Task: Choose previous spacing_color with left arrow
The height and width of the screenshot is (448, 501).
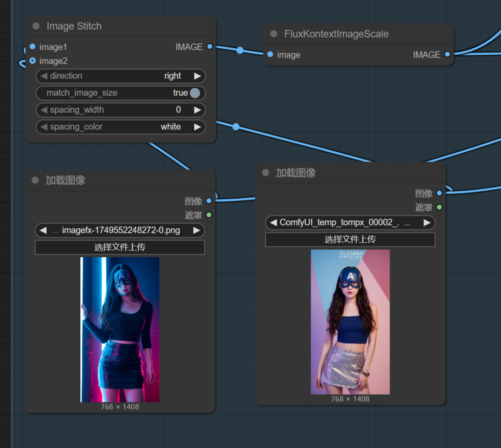Action: pyautogui.click(x=44, y=127)
